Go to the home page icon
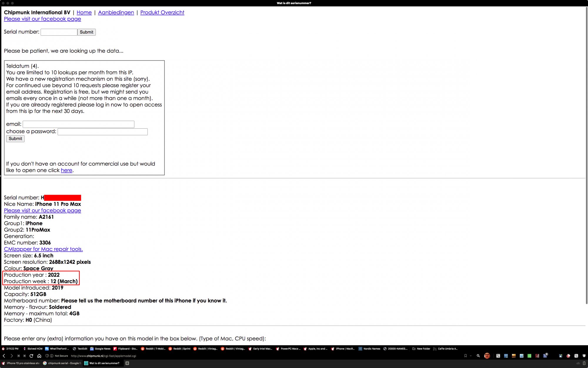 tap(39, 356)
